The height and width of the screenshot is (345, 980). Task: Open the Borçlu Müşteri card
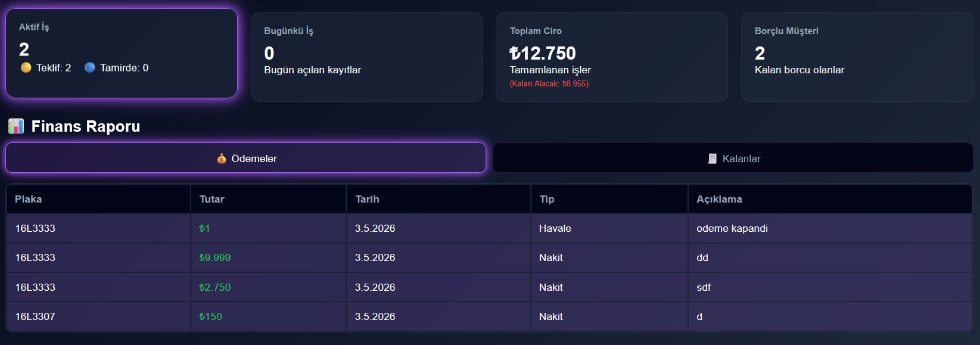pos(857,57)
